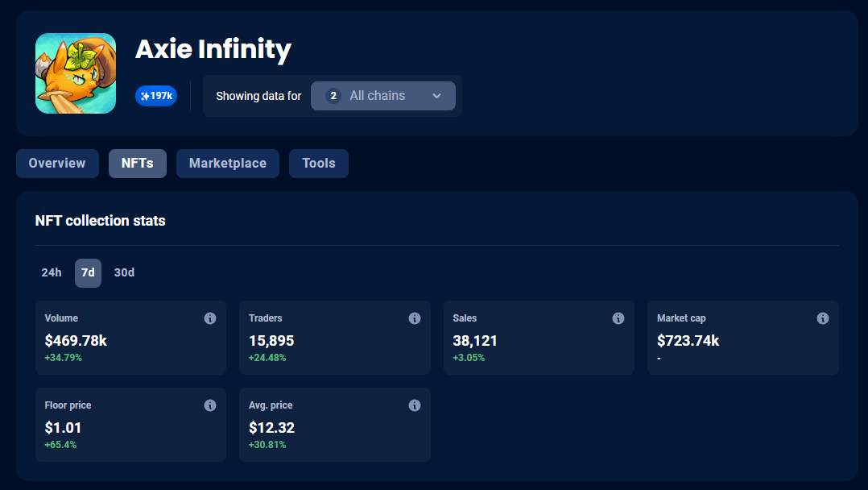Click the chain count badge showing 2
Viewport: 868px width, 490px height.
[x=333, y=96]
